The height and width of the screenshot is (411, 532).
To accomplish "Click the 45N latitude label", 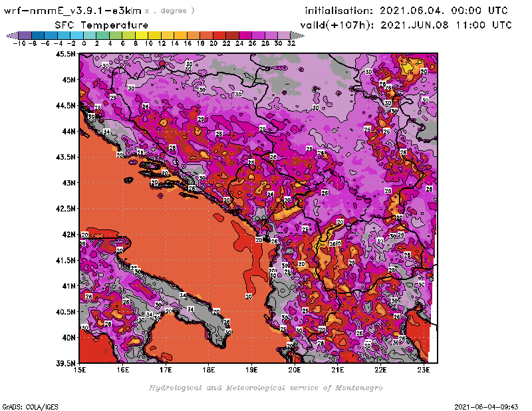I will pyautogui.click(x=68, y=80).
